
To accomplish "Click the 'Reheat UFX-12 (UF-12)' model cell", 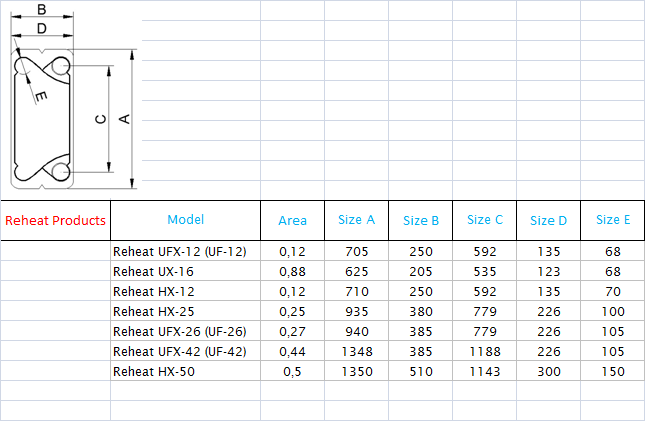I will coord(186,251).
